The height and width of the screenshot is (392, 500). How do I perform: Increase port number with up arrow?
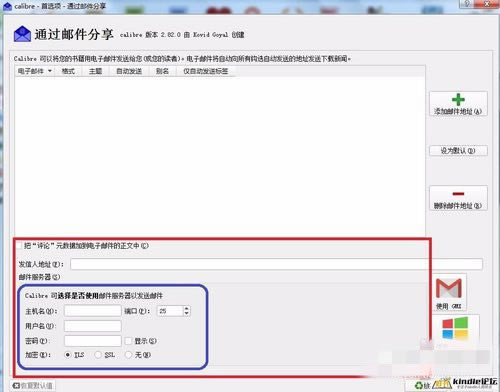point(187,308)
